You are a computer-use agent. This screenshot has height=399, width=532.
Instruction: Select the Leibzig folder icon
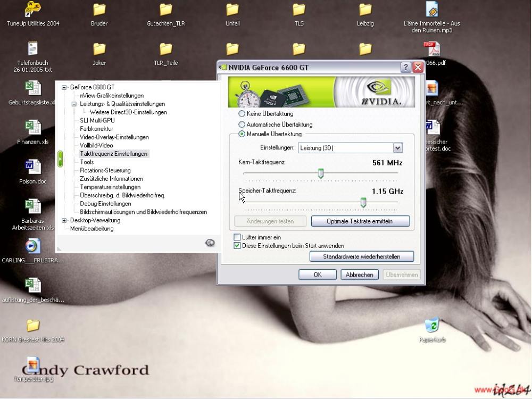click(x=365, y=10)
